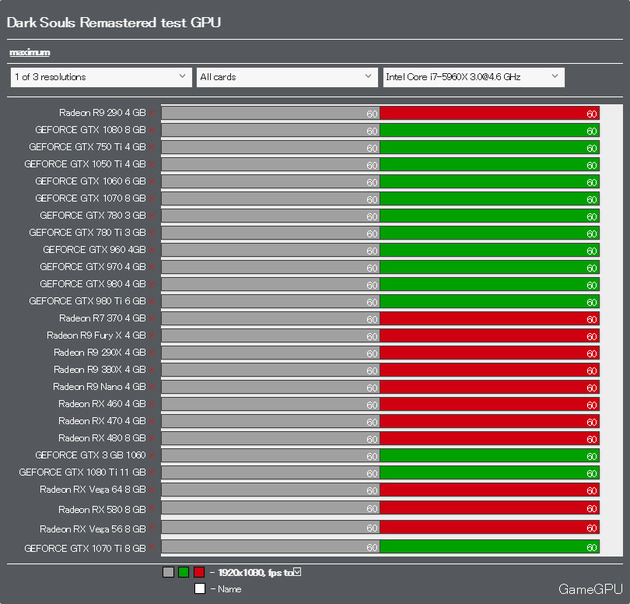Click the 'Radeon RX 480 8 GB' label

(102, 438)
